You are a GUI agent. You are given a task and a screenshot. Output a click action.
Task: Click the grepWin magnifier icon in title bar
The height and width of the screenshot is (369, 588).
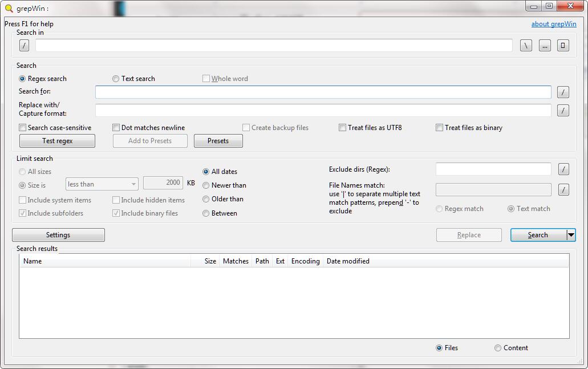[x=9, y=8]
